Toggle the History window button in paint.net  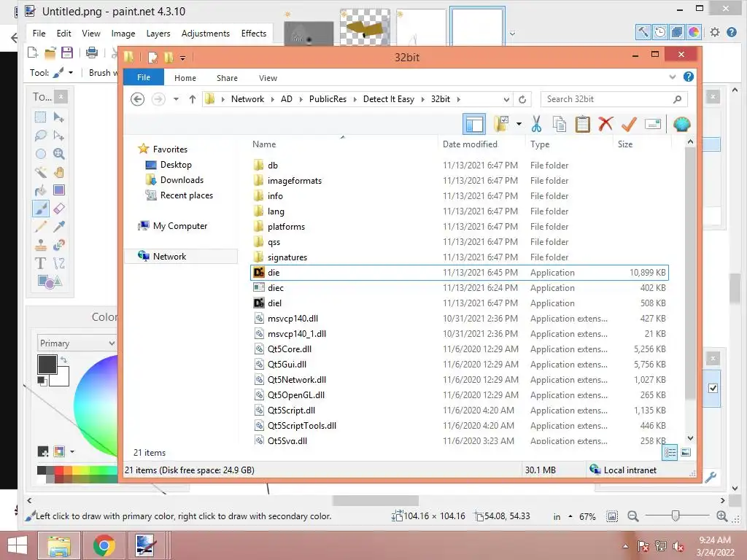(x=660, y=32)
